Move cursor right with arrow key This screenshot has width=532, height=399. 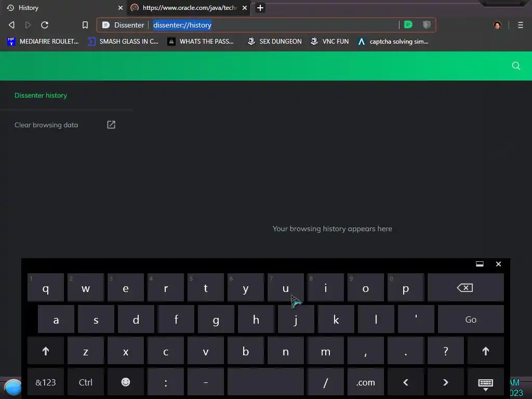[x=445, y=382]
